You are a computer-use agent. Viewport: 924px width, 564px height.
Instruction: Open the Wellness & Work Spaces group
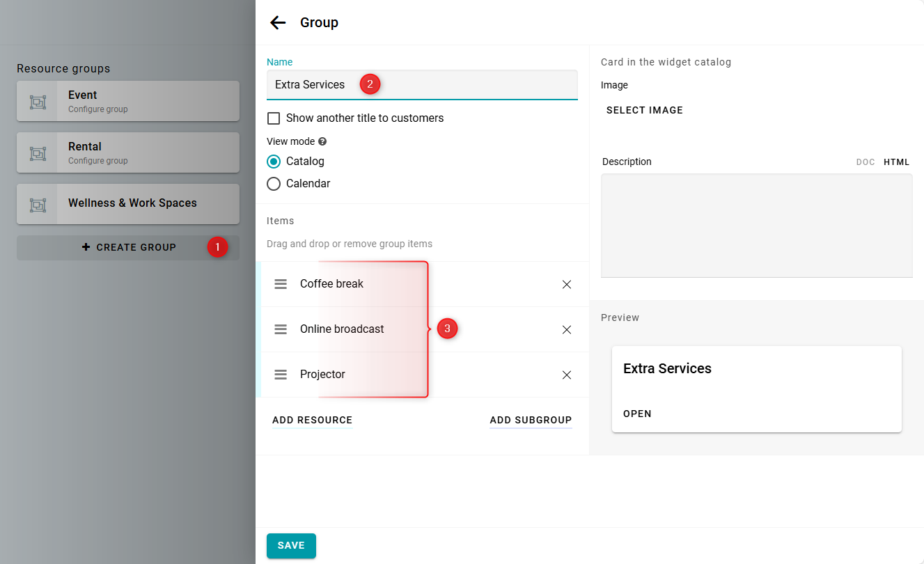pyautogui.click(x=132, y=203)
